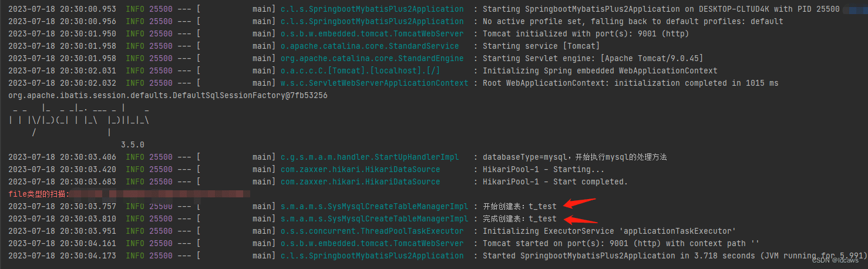Click the ThreadPoolTaskExecutor logger name

click(x=372, y=231)
